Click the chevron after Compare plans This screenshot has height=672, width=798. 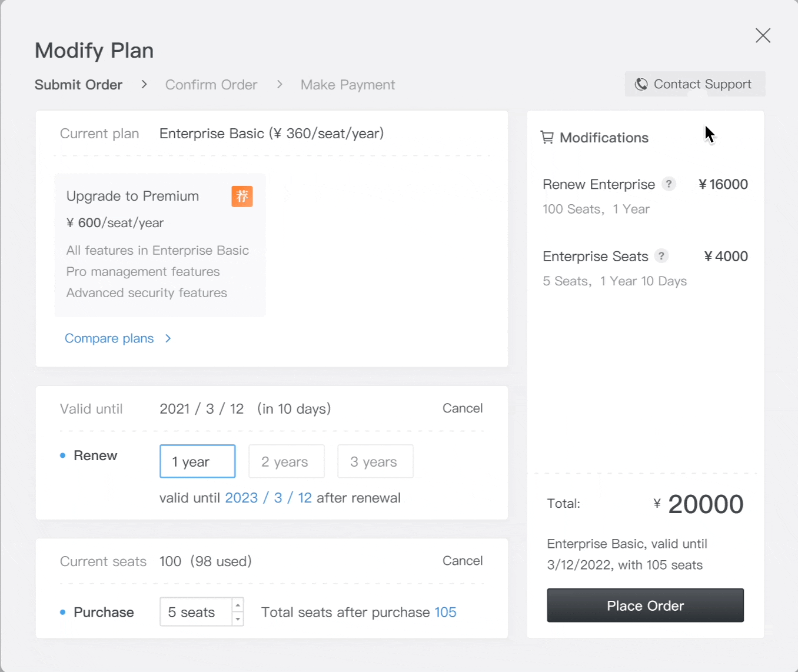(168, 338)
